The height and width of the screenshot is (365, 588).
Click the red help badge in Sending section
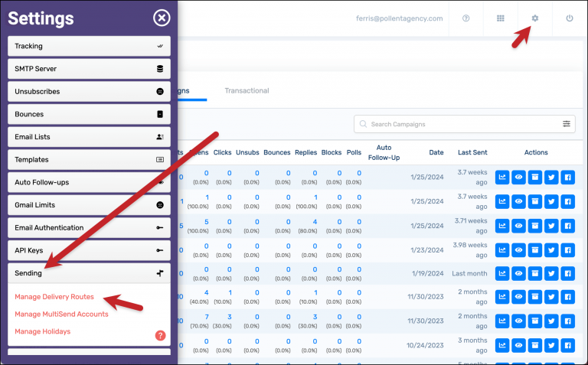click(x=160, y=335)
